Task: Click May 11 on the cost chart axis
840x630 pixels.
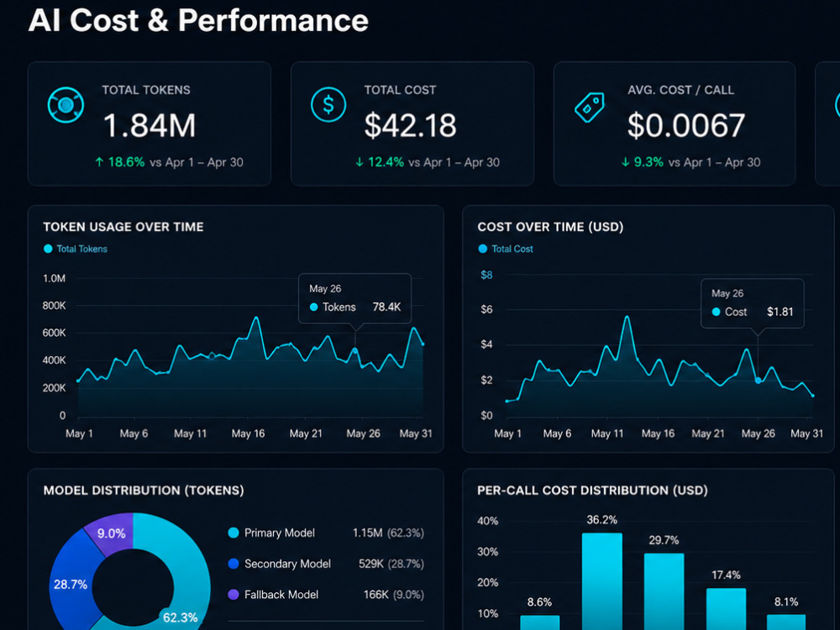Action: tap(607, 433)
